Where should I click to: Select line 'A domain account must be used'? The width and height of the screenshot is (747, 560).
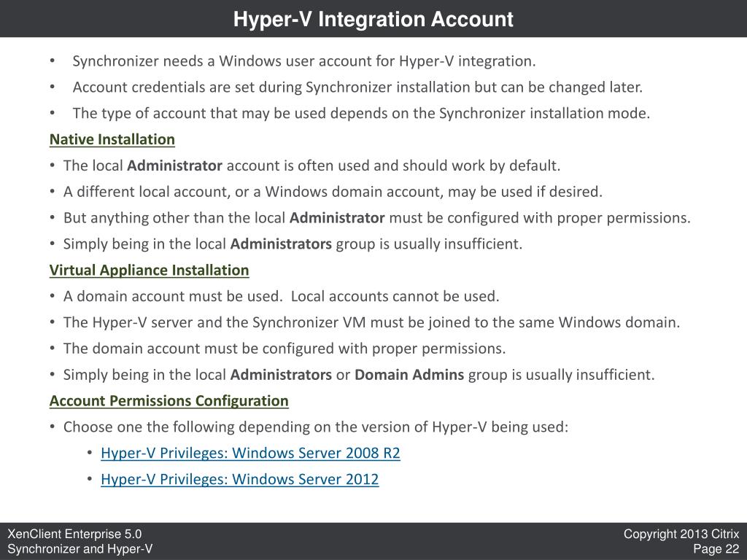coord(281,296)
